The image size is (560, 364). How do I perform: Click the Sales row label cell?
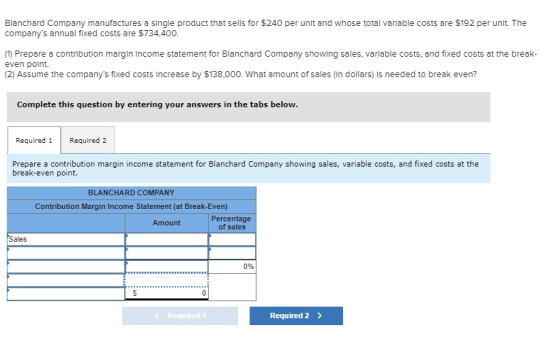[x=66, y=239]
